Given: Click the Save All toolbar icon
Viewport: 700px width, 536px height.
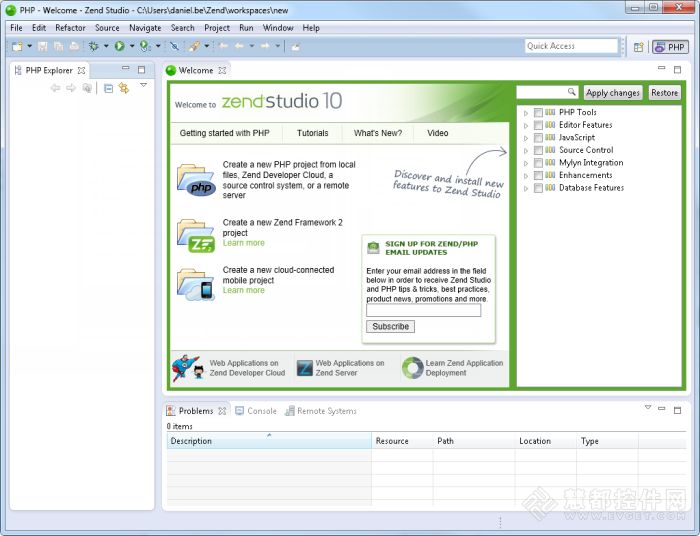Looking at the screenshot, I should tap(58, 46).
